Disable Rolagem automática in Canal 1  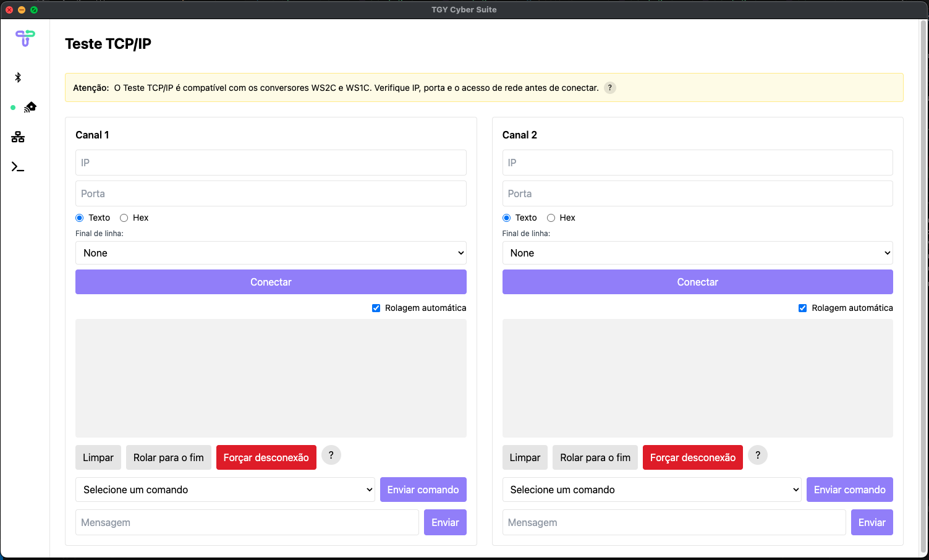coord(376,308)
